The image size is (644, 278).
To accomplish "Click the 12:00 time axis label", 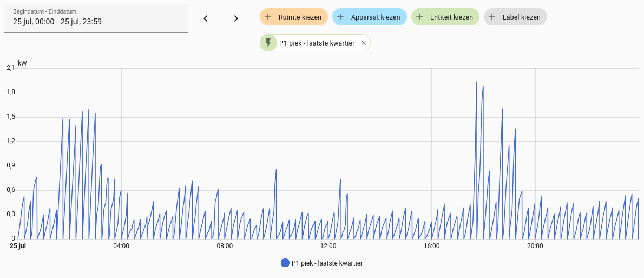I will click(x=328, y=246).
